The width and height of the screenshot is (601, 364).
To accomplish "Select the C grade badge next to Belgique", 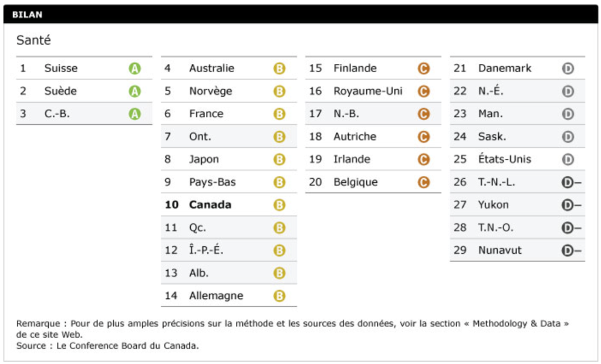I will 424,182.
